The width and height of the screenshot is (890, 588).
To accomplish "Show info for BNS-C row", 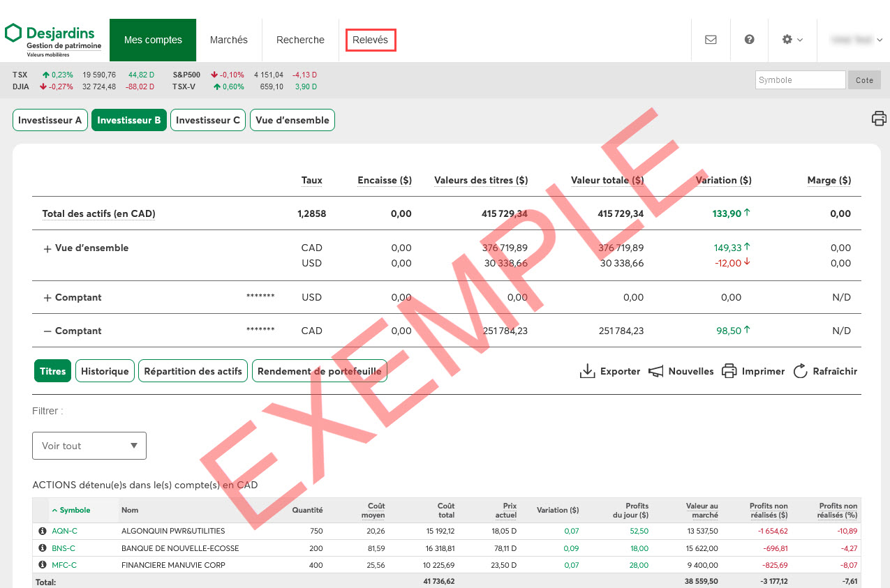I will [x=42, y=548].
